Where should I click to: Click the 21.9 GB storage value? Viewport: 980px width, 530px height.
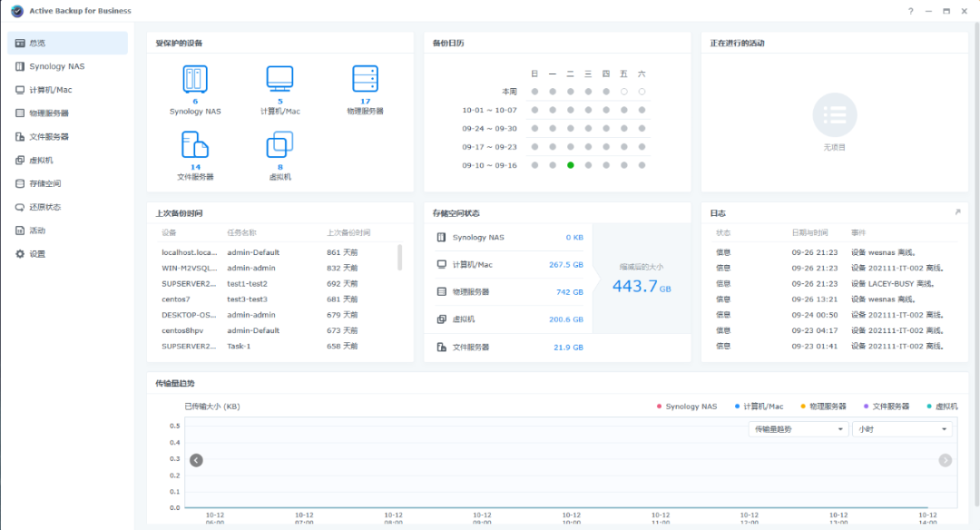tap(568, 348)
